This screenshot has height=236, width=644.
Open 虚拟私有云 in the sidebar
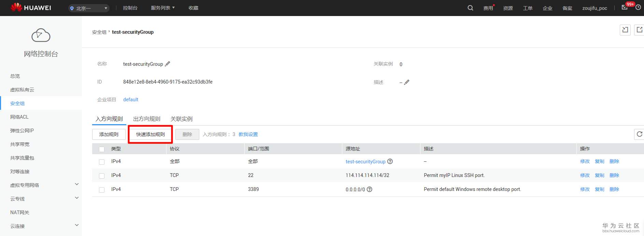pos(22,90)
